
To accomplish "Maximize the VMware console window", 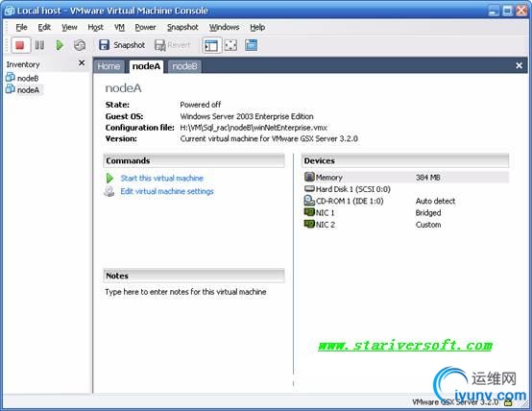I will click(x=508, y=11).
